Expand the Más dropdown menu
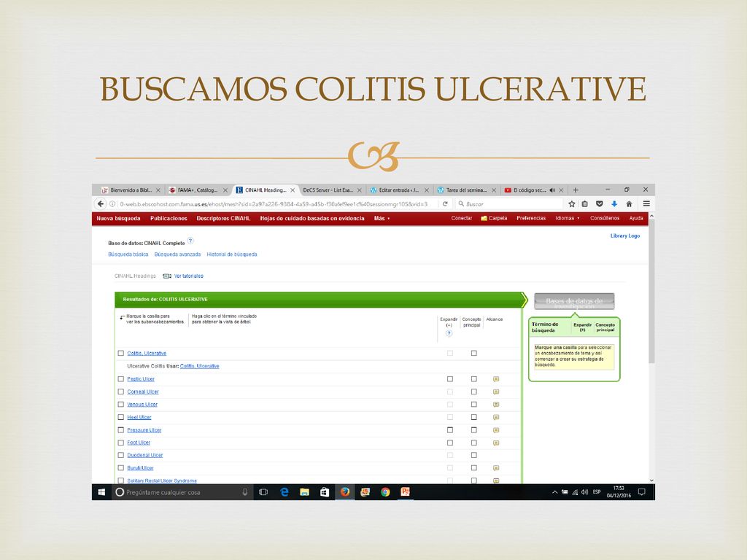The width and height of the screenshot is (747, 560). click(382, 219)
